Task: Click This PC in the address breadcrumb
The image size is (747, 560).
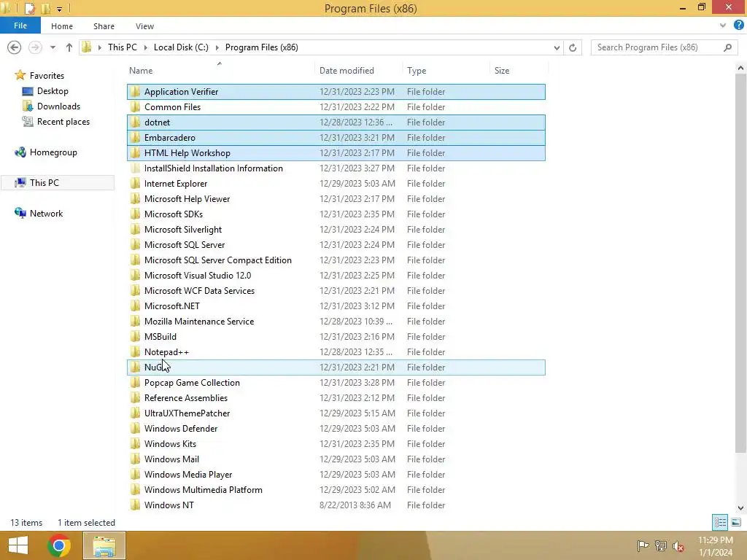Action: click(123, 47)
